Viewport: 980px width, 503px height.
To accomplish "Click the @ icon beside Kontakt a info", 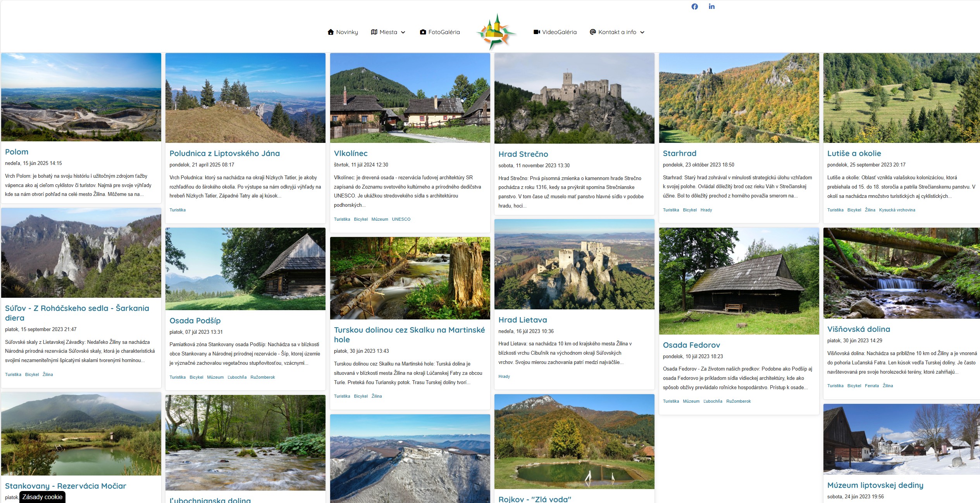I will [x=592, y=32].
